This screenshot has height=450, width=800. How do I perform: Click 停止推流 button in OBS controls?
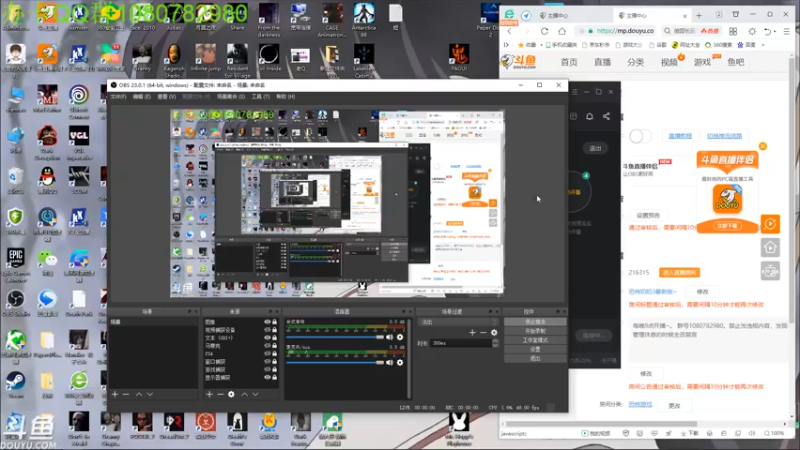535,322
